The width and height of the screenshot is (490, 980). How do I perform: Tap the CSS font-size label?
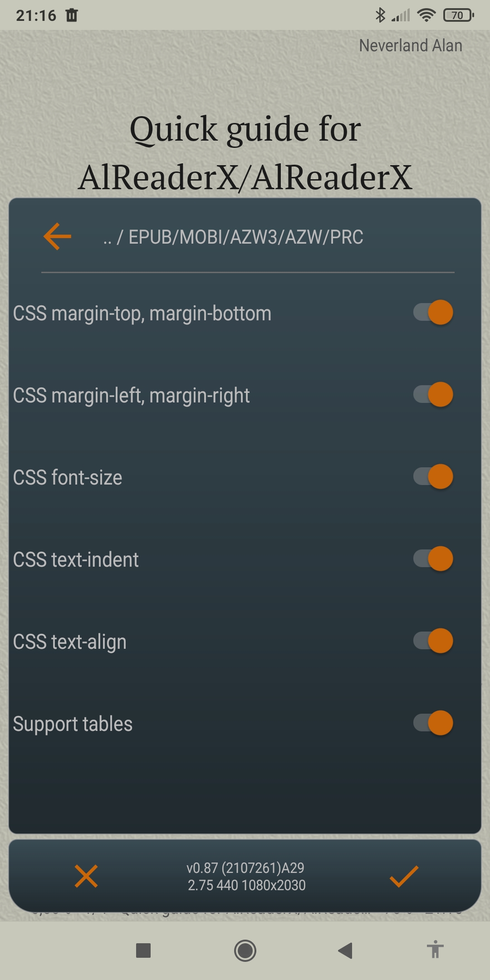(x=68, y=478)
